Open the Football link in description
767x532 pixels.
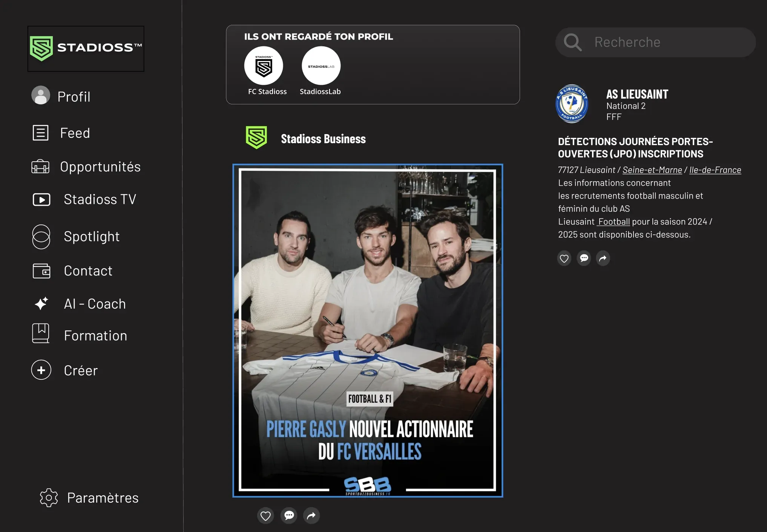[614, 222]
